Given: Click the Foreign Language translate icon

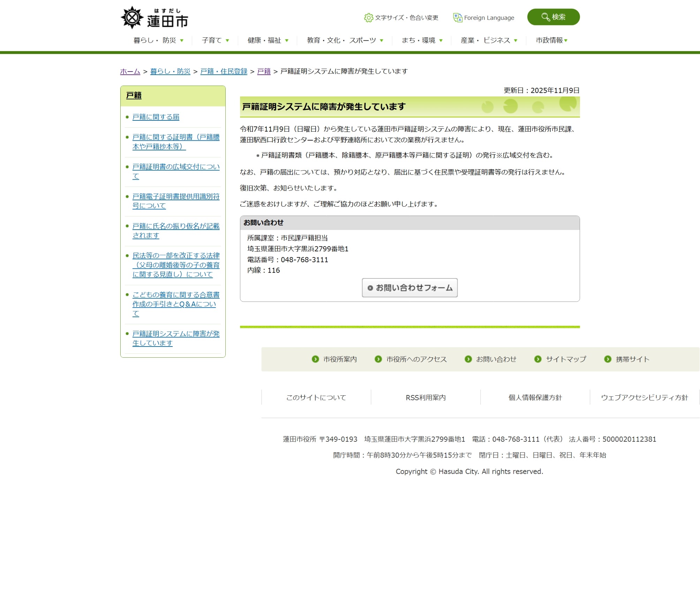Looking at the screenshot, I should coord(457,17).
